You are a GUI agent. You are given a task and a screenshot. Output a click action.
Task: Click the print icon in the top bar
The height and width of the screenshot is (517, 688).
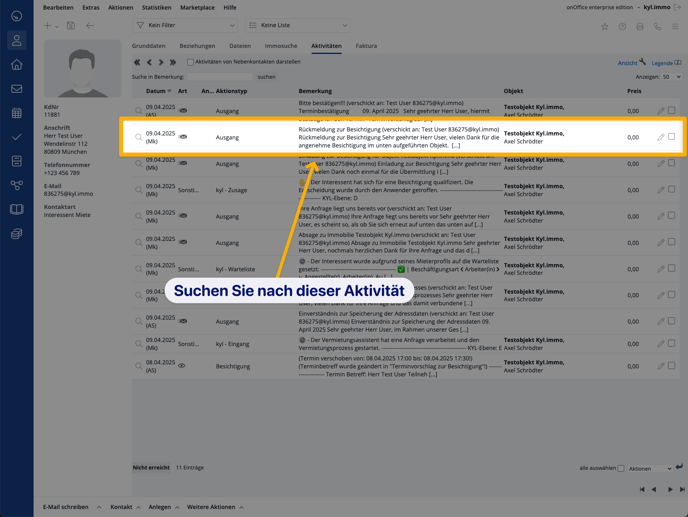pyautogui.click(x=640, y=27)
